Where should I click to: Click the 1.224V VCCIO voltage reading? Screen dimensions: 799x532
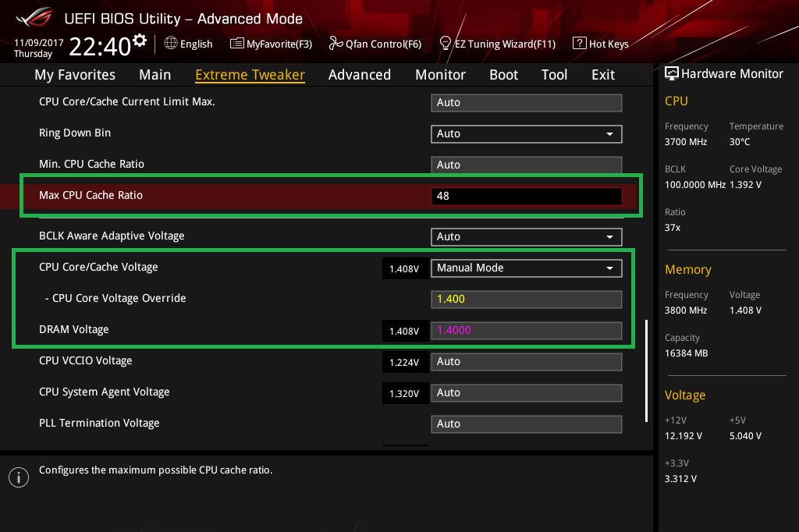pyautogui.click(x=405, y=362)
